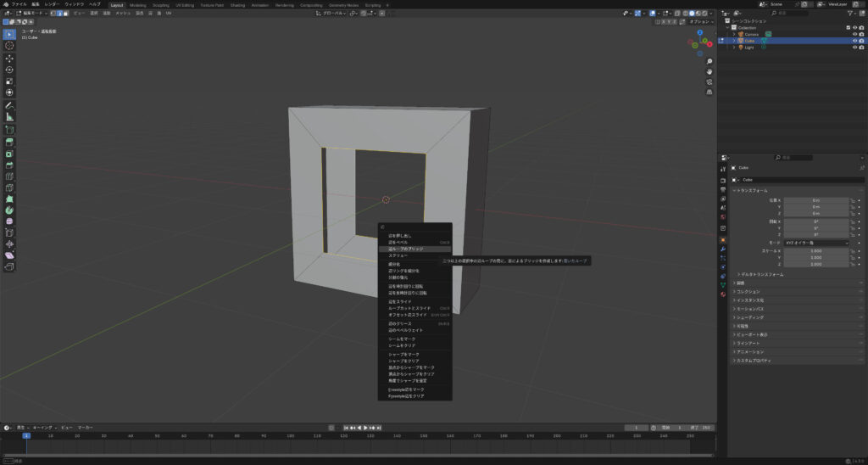Enable vertex select mode in header
This screenshot has height=465, width=868.
pyautogui.click(x=53, y=13)
